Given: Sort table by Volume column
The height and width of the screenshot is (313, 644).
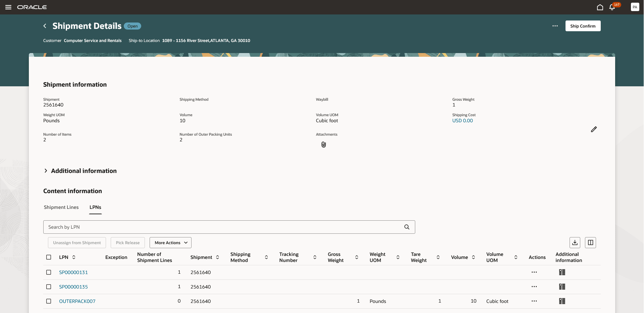Looking at the screenshot, I should tap(473, 257).
